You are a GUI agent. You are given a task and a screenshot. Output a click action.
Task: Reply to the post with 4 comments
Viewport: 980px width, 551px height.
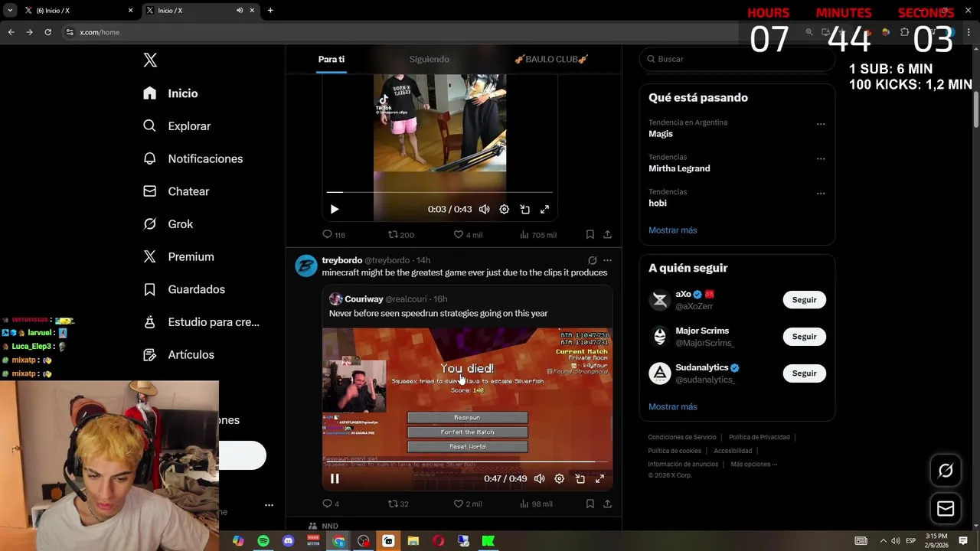coord(331,504)
